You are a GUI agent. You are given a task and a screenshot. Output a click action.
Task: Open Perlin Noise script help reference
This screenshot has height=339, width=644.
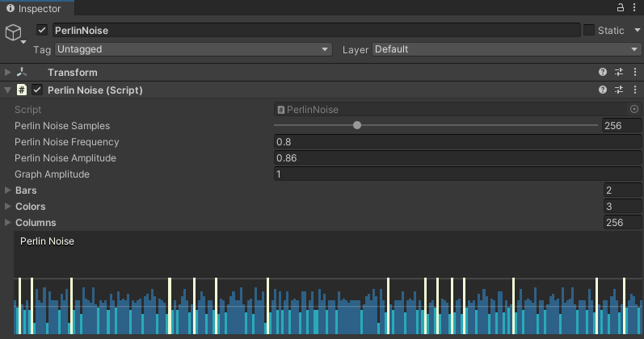(603, 90)
